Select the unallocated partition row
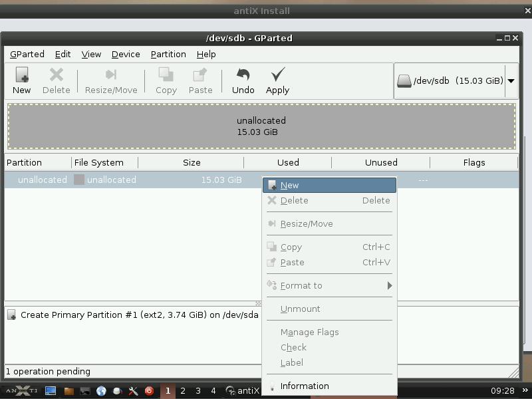The width and height of the screenshot is (532, 399). coord(134,180)
